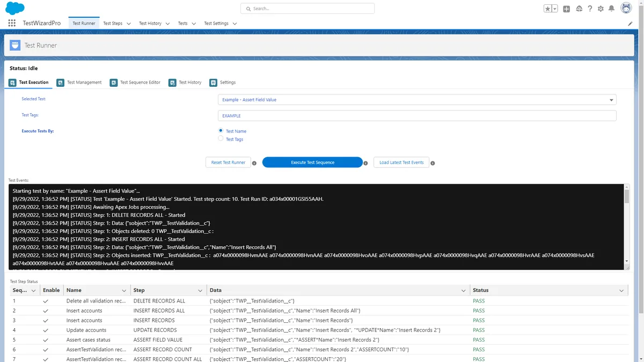Open the Name column header menu chevron
The width and height of the screenshot is (644, 362).
pos(124,291)
